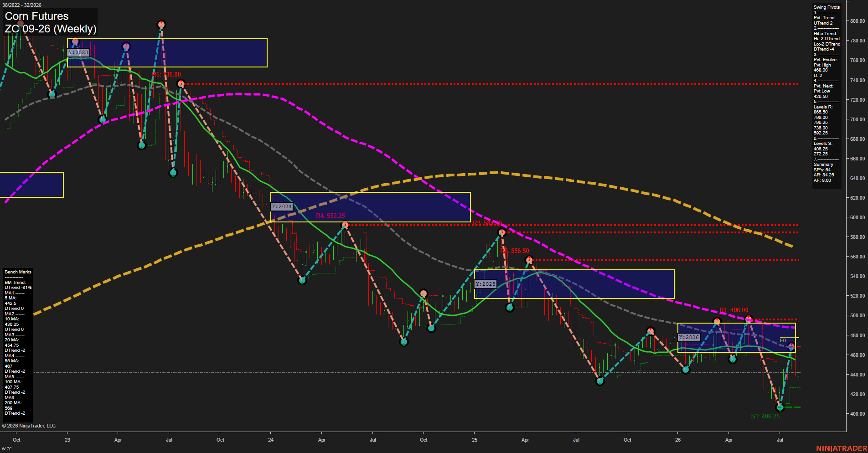Click the 400.00 price axis label
Image resolution: width=868 pixels, height=453 pixels.
tap(858, 414)
